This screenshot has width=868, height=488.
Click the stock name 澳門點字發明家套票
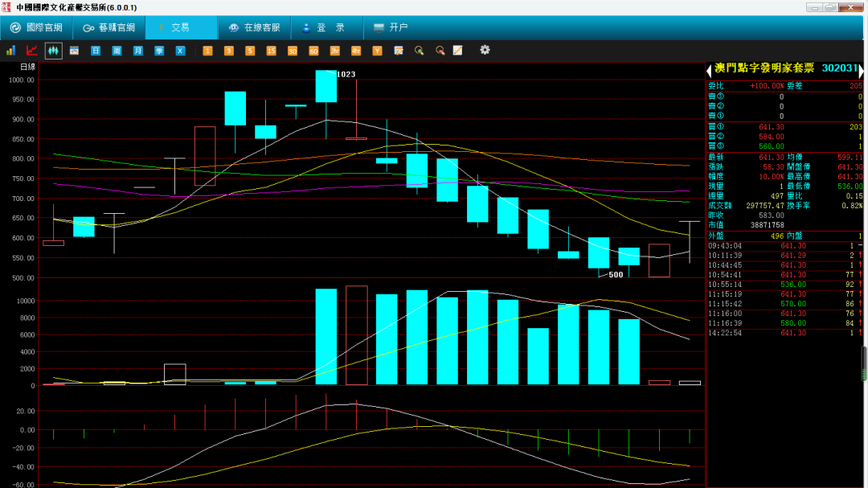coord(764,68)
